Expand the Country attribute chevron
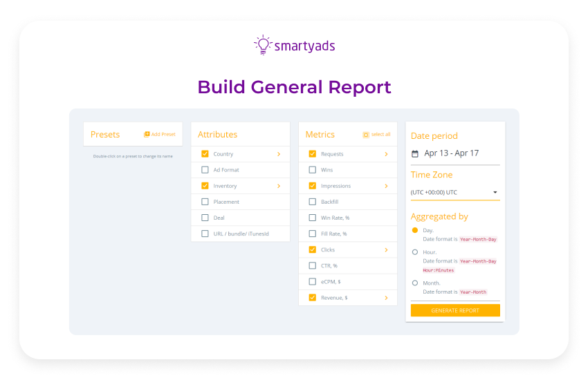The width and height of the screenshot is (588, 380). [x=279, y=154]
